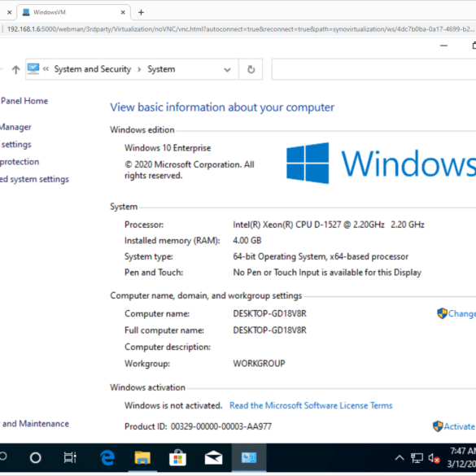The height and width of the screenshot is (476, 476).
Task: Open File Explorer from taskbar
Action: 142,457
